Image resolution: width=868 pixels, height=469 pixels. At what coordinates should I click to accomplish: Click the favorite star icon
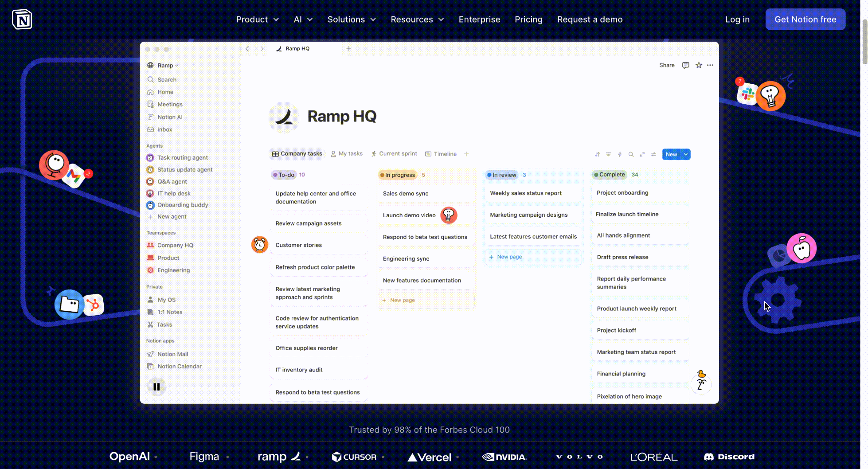pyautogui.click(x=699, y=65)
